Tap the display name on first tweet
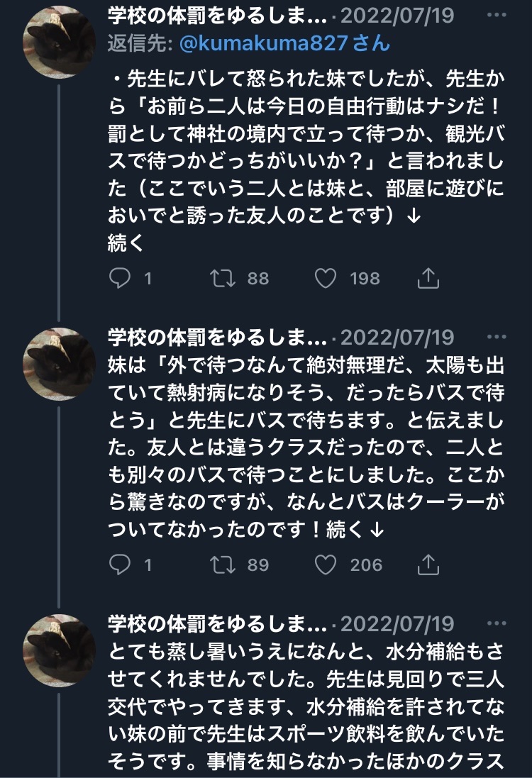Screen dimensions: 532x778 click(217, 16)
